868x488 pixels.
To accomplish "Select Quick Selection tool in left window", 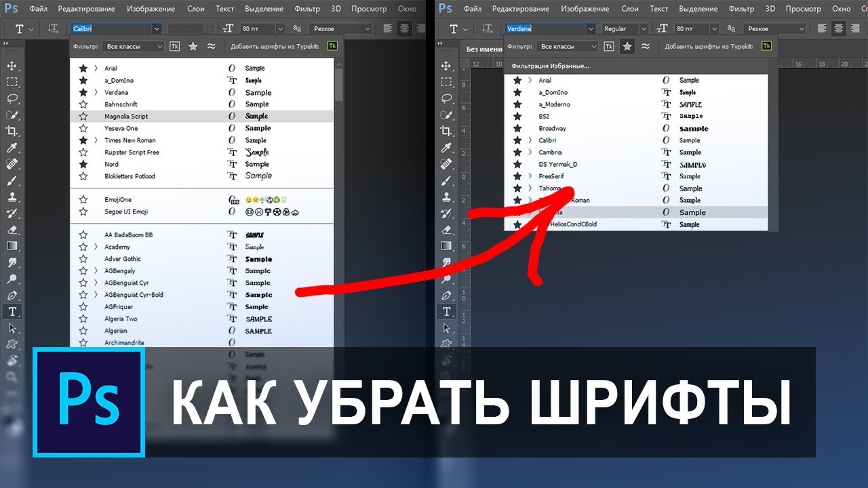I will click(12, 115).
